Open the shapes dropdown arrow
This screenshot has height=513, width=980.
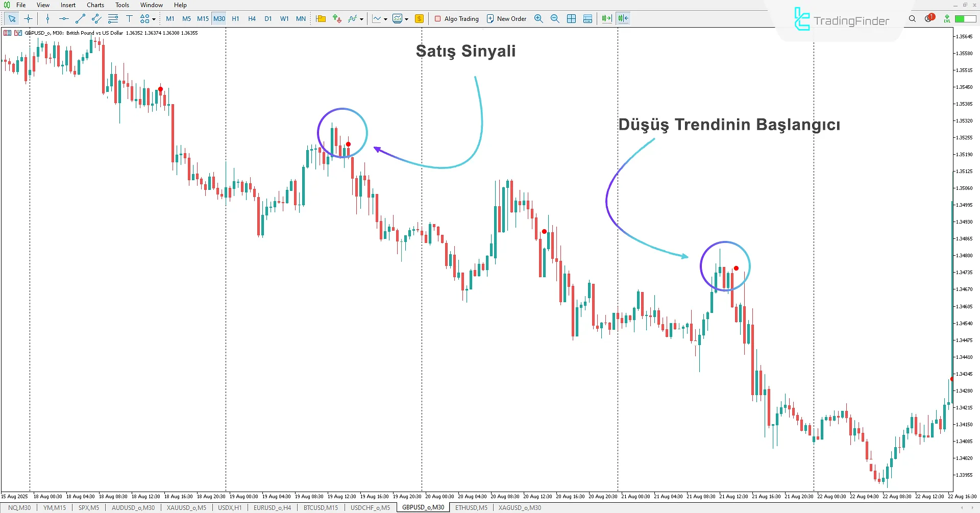[153, 19]
